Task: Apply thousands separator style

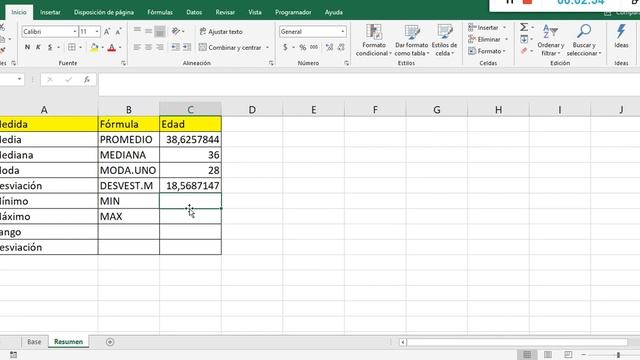Action: click(314, 47)
